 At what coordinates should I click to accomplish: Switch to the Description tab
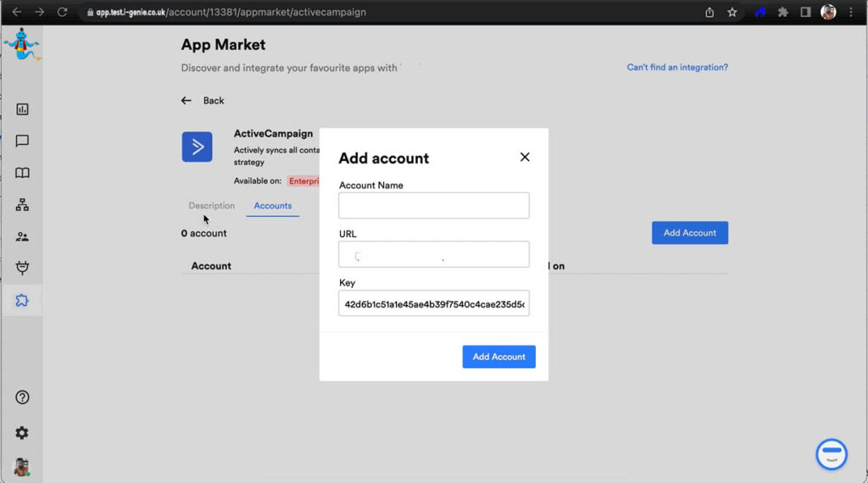(x=211, y=206)
